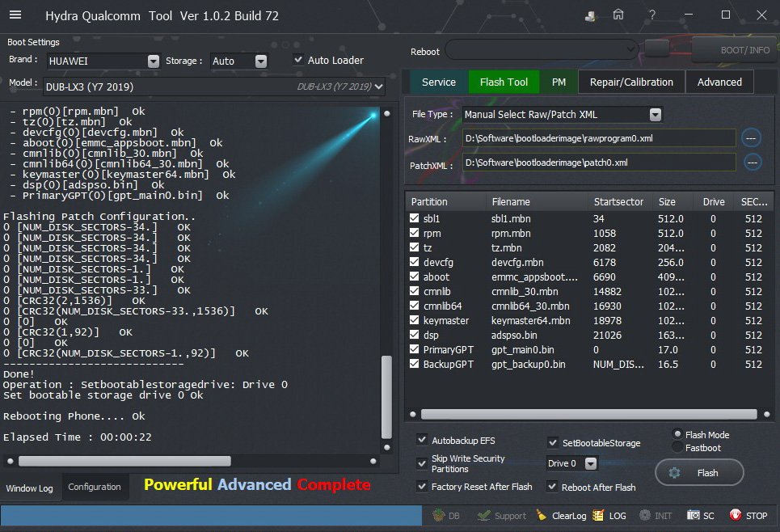This screenshot has width=780, height=532.
Task: Maximize the Hydra Qualcomm Tool window
Action: pyautogui.click(x=726, y=15)
